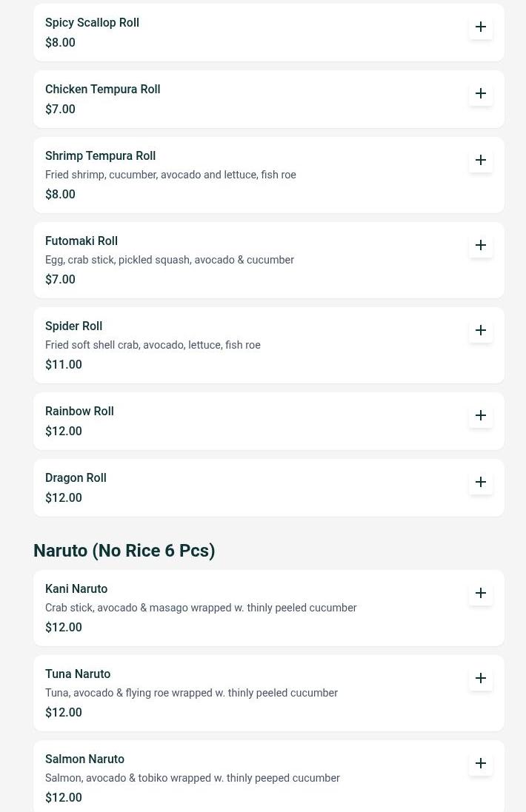Add Rainbow Roll via plus icon
The width and height of the screenshot is (526, 812).
480,415
